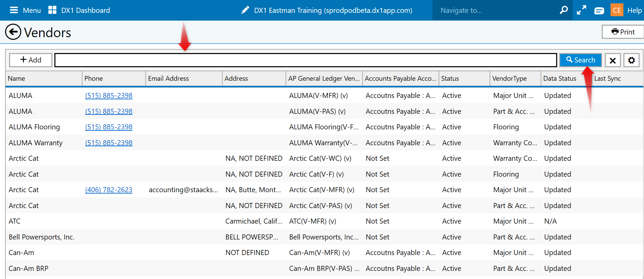The width and height of the screenshot is (644, 279).
Task: Open the Help link
Action: tap(635, 10)
